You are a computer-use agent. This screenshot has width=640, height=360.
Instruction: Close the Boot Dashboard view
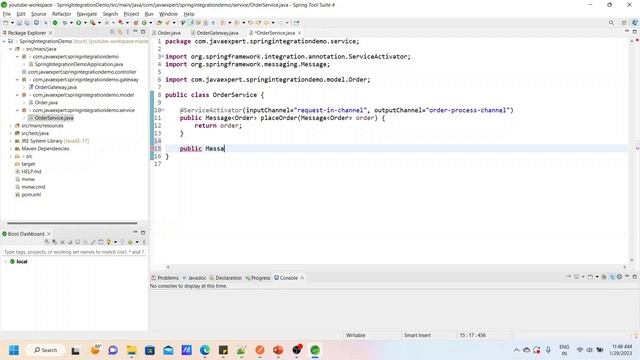pyautogui.click(x=49, y=234)
